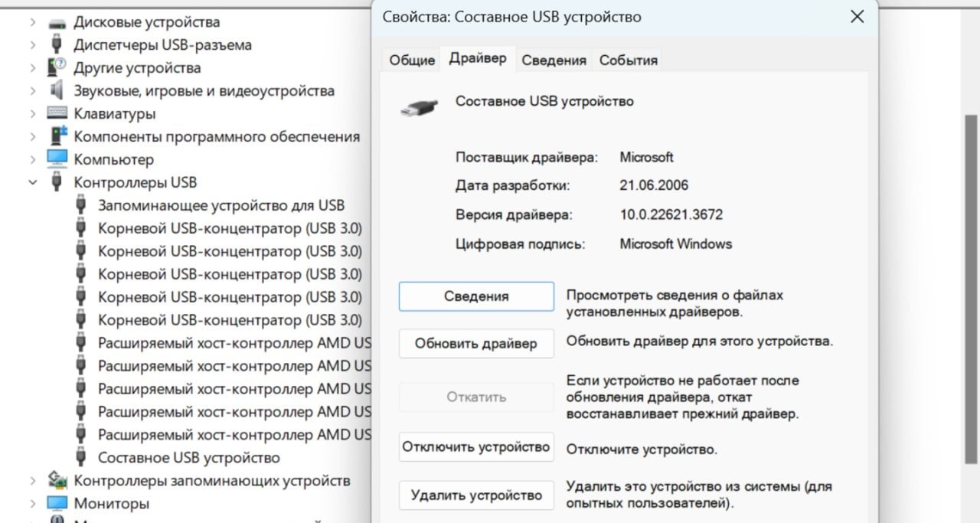Collapse the Контроллеры USB tree branch

pyautogui.click(x=32, y=182)
